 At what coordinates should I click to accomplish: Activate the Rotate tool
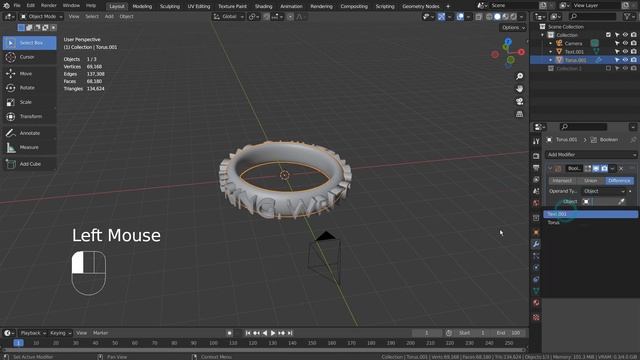[29, 88]
